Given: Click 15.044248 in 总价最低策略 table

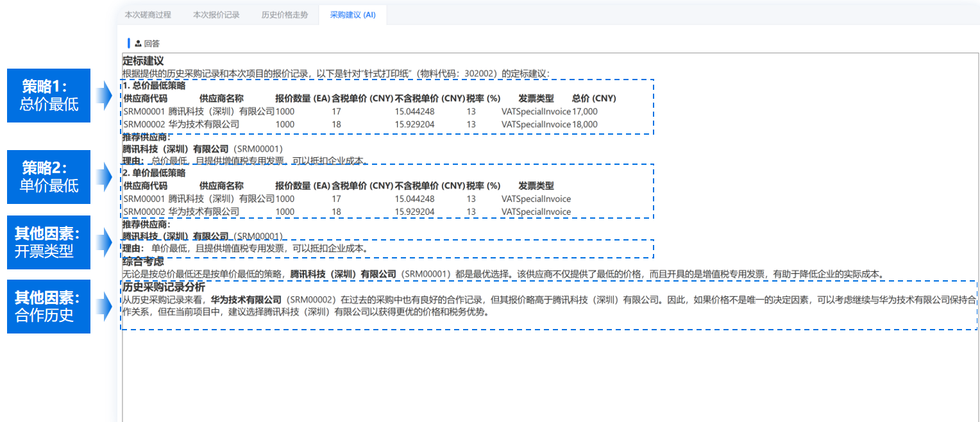Looking at the screenshot, I should [x=414, y=112].
